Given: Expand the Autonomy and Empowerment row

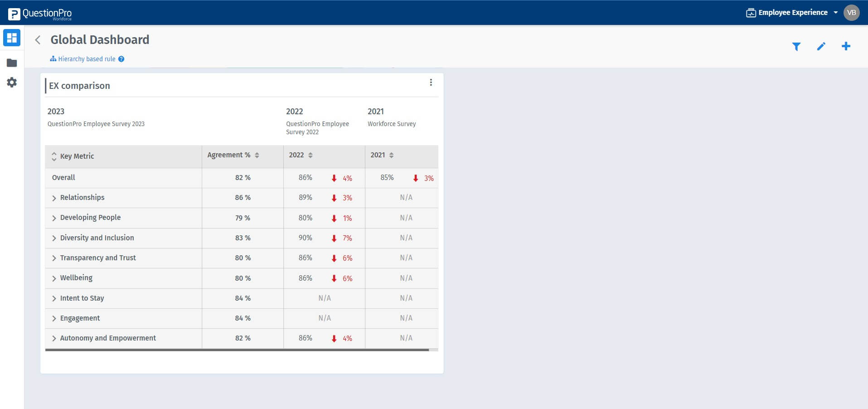Looking at the screenshot, I should (54, 338).
